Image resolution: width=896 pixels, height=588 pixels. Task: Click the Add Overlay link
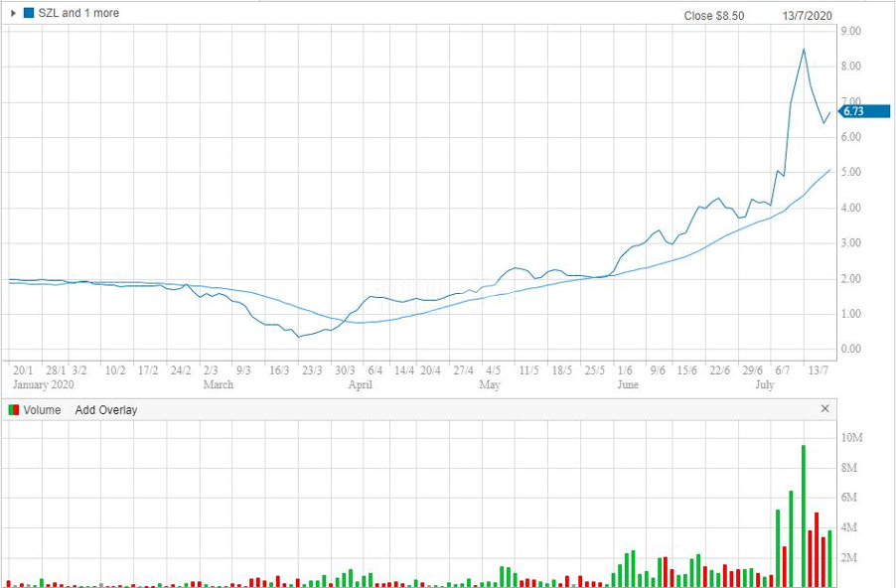pos(106,409)
